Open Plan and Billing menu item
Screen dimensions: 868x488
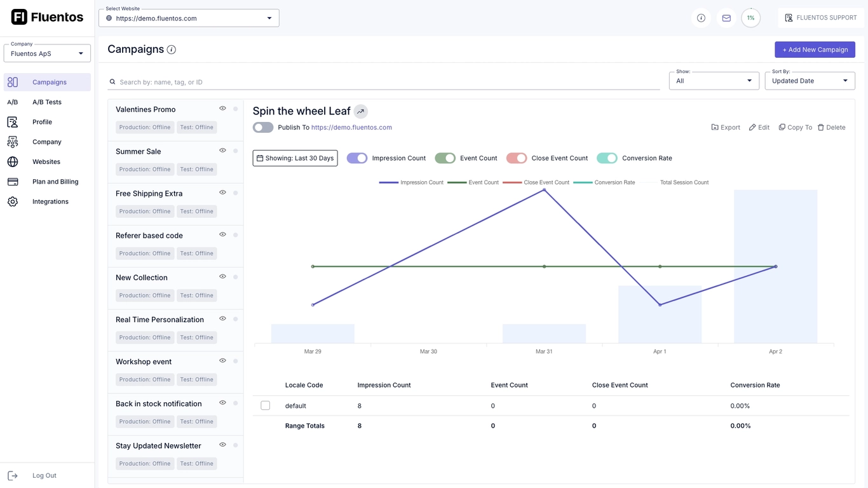click(x=55, y=182)
